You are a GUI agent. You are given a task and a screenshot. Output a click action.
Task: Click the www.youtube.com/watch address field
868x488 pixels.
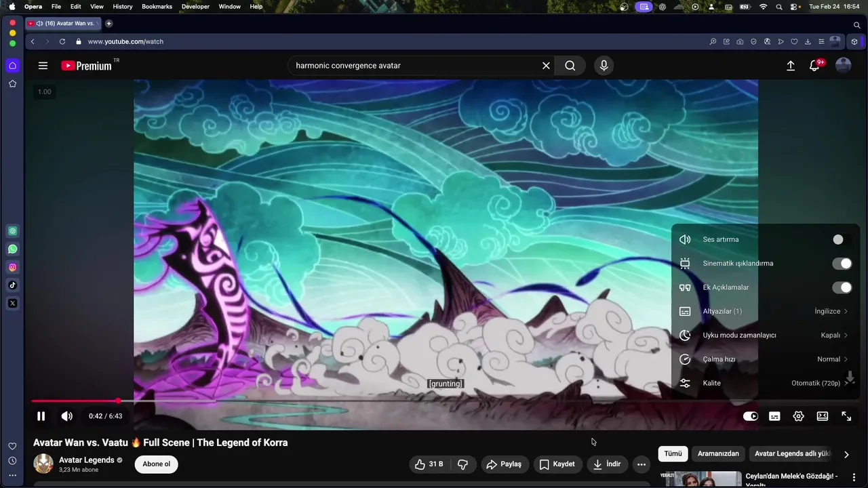pos(125,41)
